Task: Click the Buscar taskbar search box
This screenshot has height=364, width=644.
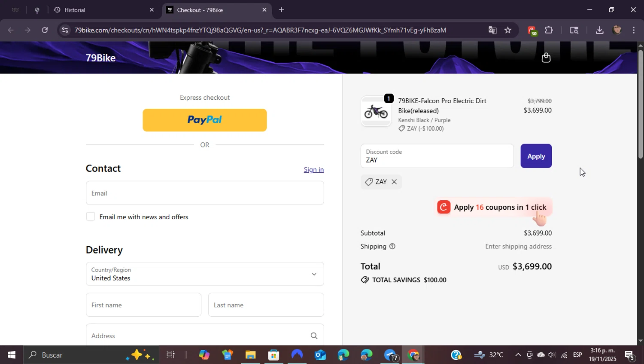Action: coord(91,355)
